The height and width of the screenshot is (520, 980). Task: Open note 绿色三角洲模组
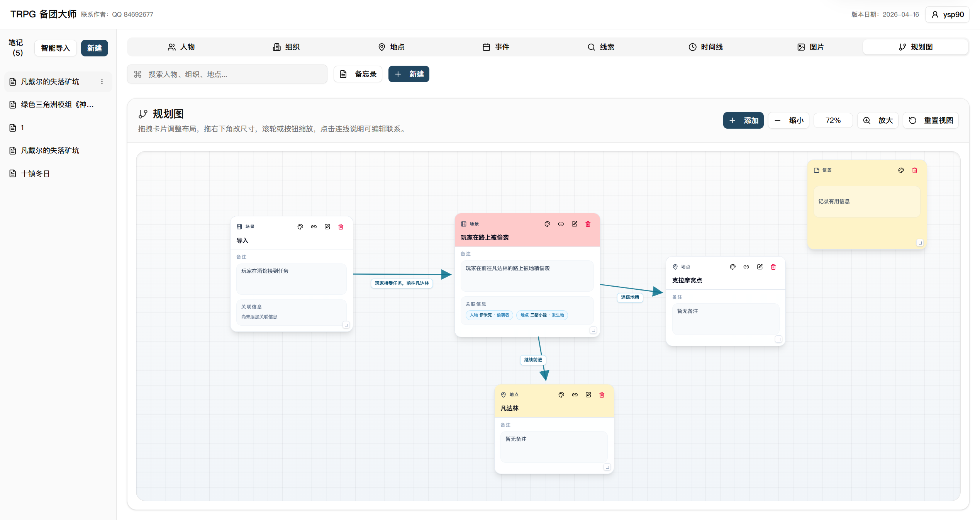(x=58, y=105)
